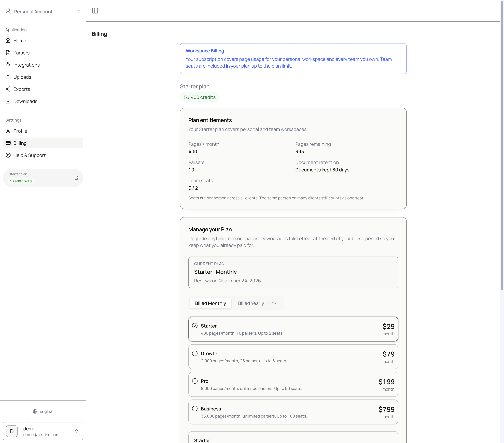Toggle the sidebar panel icon
504x443 pixels.
(x=95, y=11)
